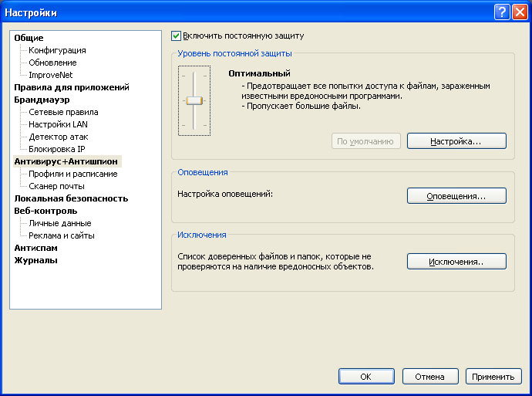532x396 pixels.
Task: Open Правила для приложений section
Action: point(72,87)
